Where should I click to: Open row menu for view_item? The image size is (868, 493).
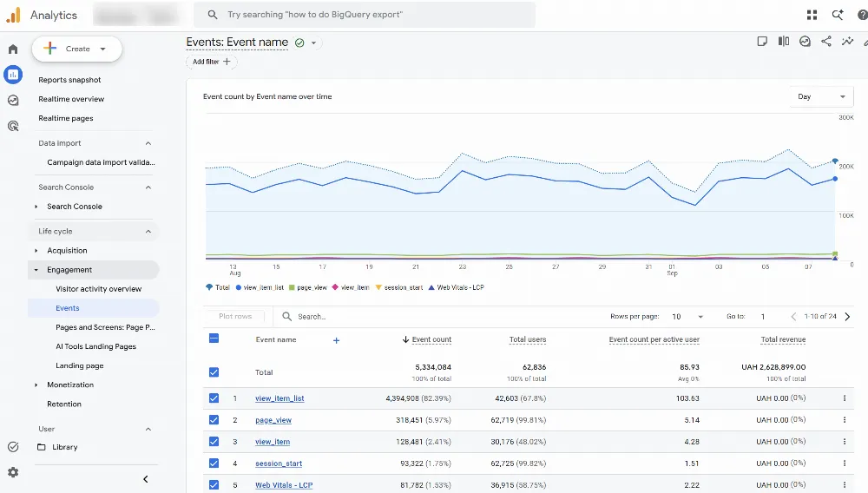(845, 442)
